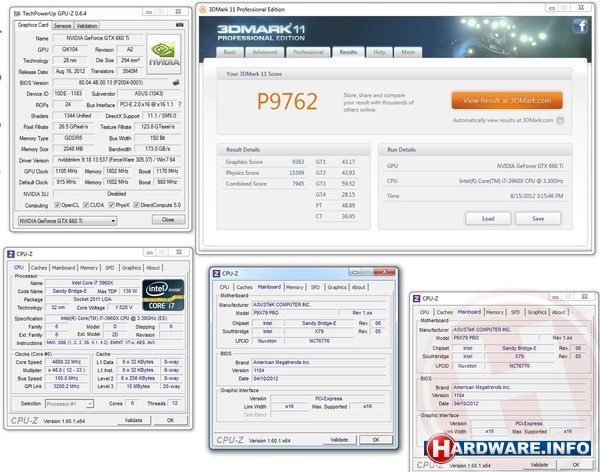The height and width of the screenshot is (472, 600).
Task: Click the Multiplier field x 48.0 (12 - 33)
Action: 67,370
